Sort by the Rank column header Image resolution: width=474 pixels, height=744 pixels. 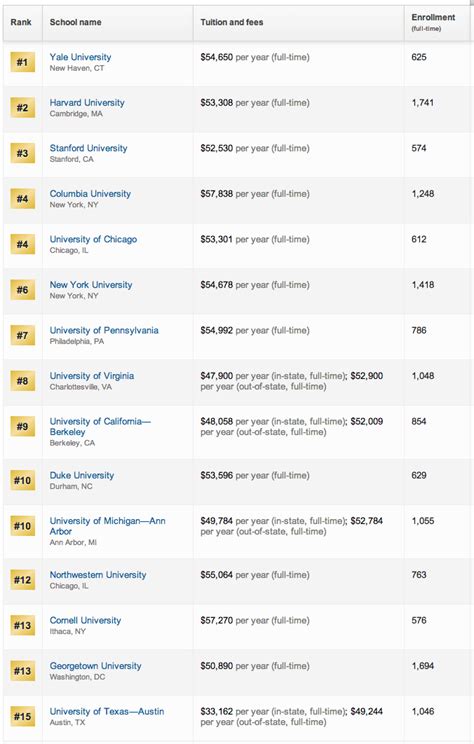click(21, 22)
